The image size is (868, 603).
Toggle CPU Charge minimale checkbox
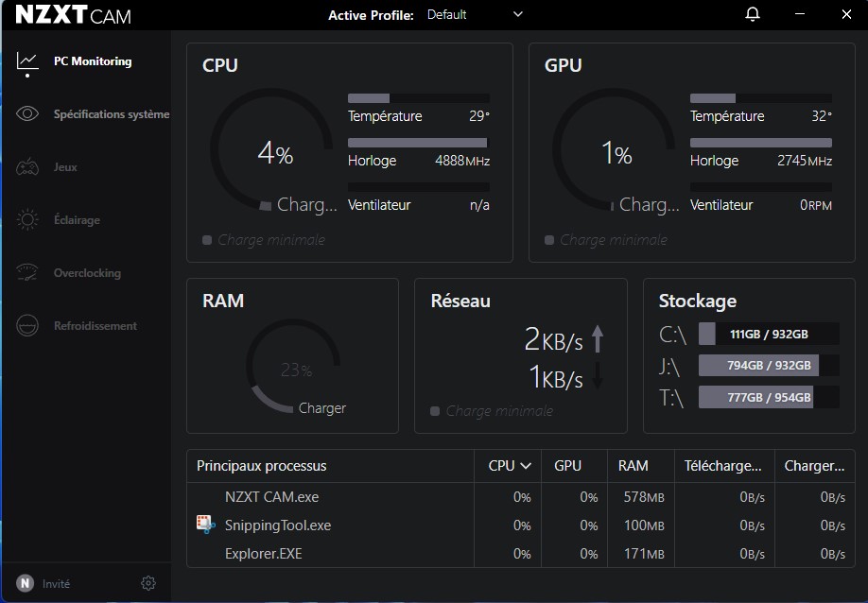point(207,240)
